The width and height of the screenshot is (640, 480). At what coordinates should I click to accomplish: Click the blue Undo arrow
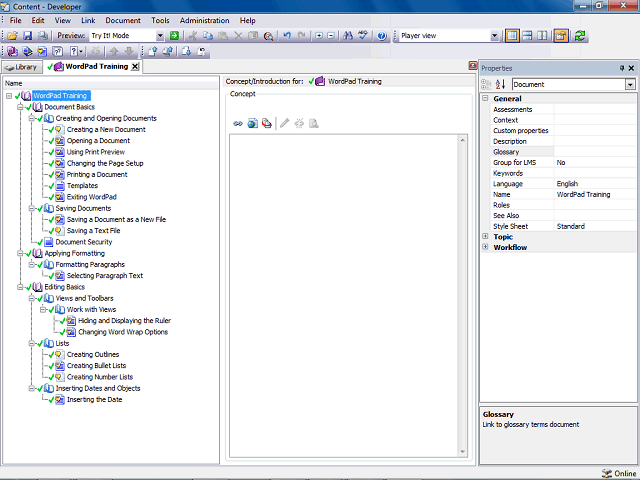(x=287, y=36)
